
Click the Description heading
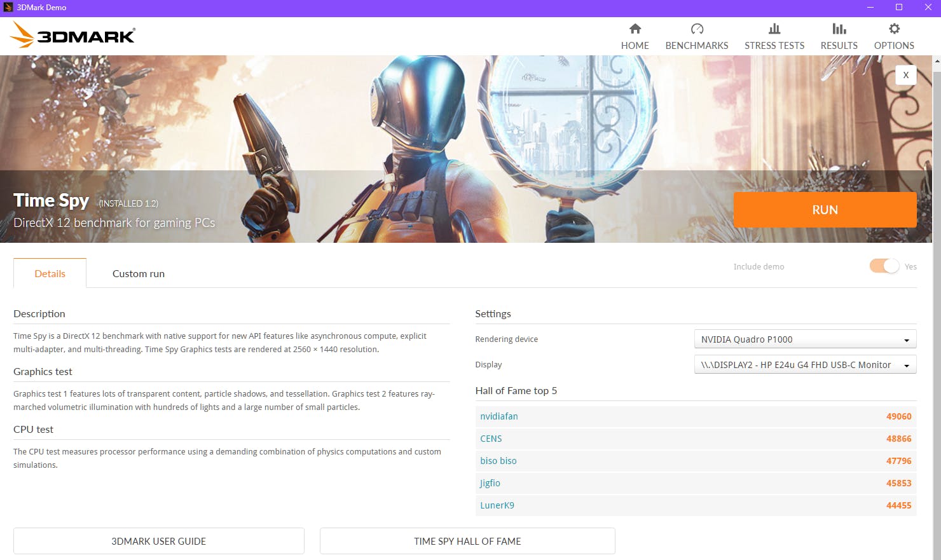39,314
